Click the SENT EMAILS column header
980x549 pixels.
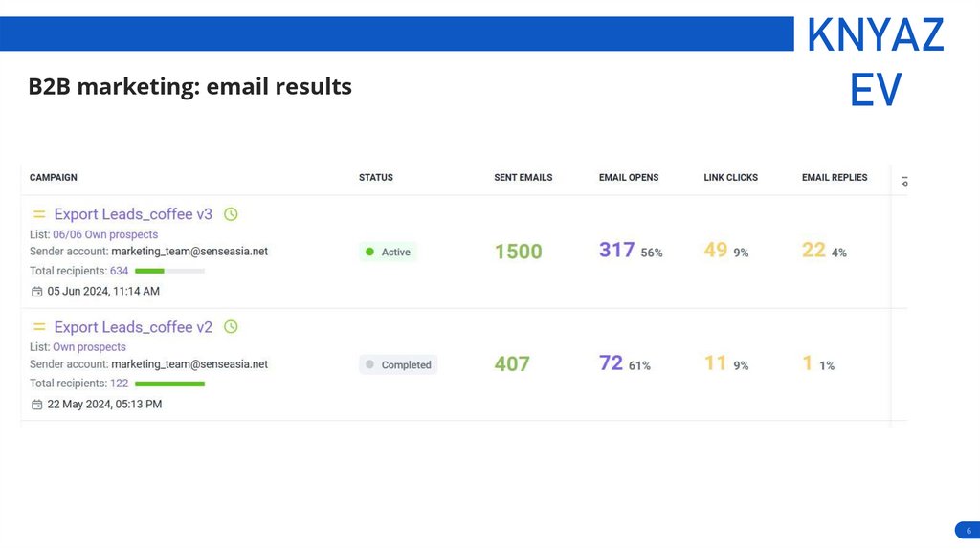coord(523,177)
